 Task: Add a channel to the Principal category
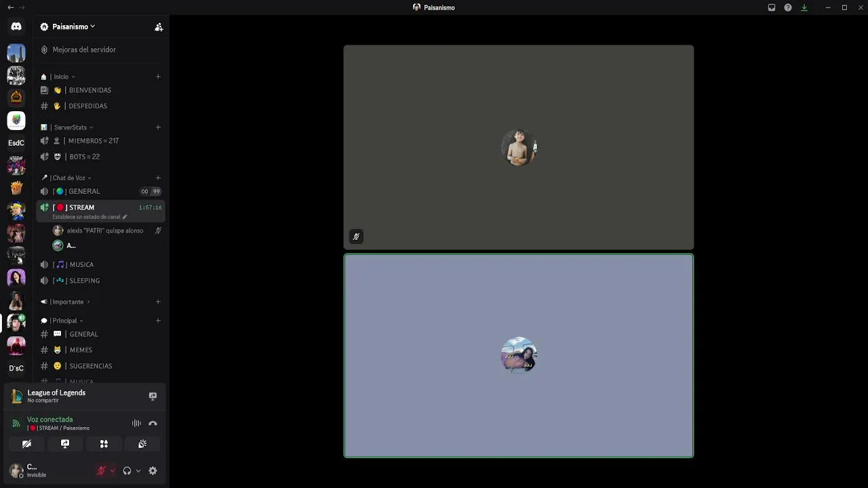(x=158, y=321)
